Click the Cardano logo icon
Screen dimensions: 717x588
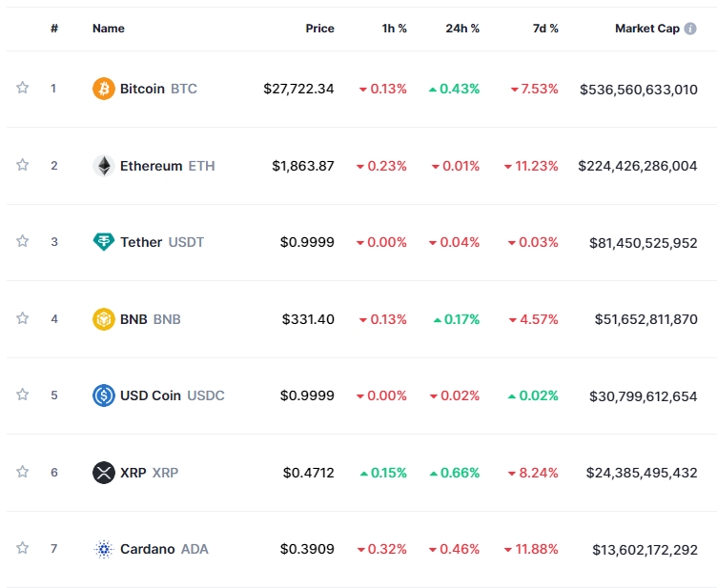click(x=103, y=549)
